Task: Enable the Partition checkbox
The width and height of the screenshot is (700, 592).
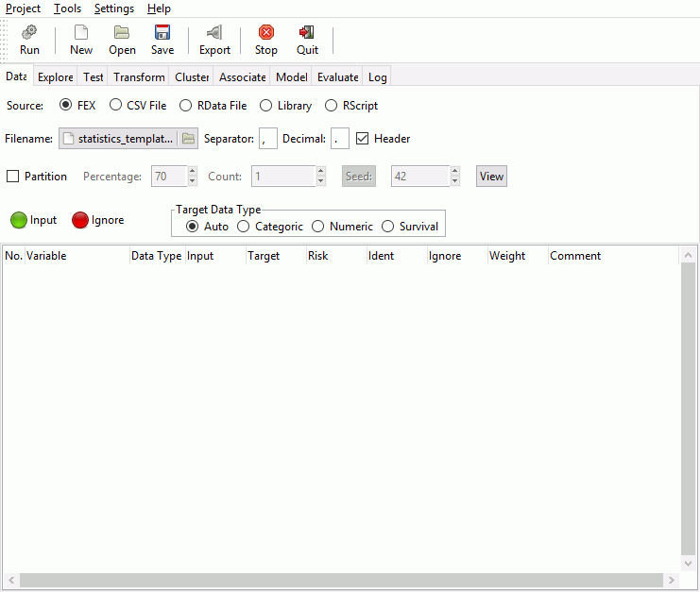Action: pyautogui.click(x=12, y=177)
